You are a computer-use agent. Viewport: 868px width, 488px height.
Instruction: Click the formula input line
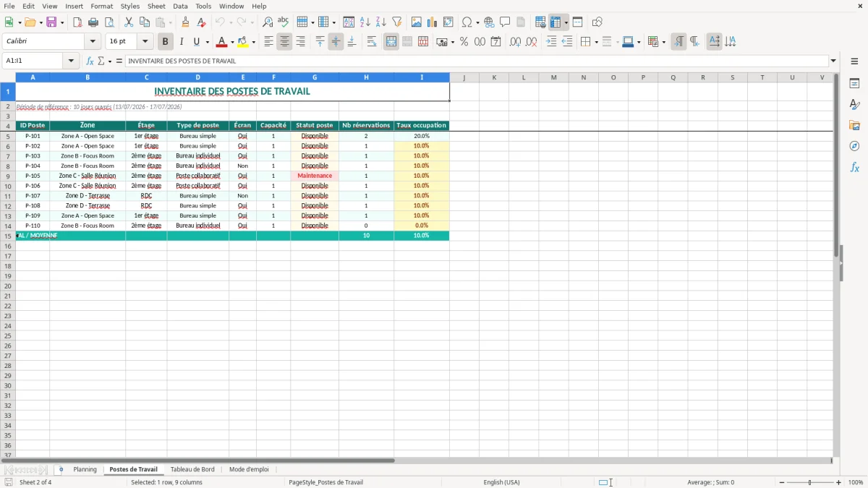point(477,61)
